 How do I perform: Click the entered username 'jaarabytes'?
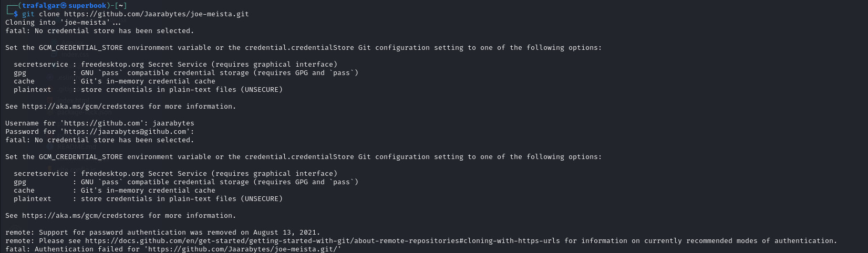click(x=173, y=123)
